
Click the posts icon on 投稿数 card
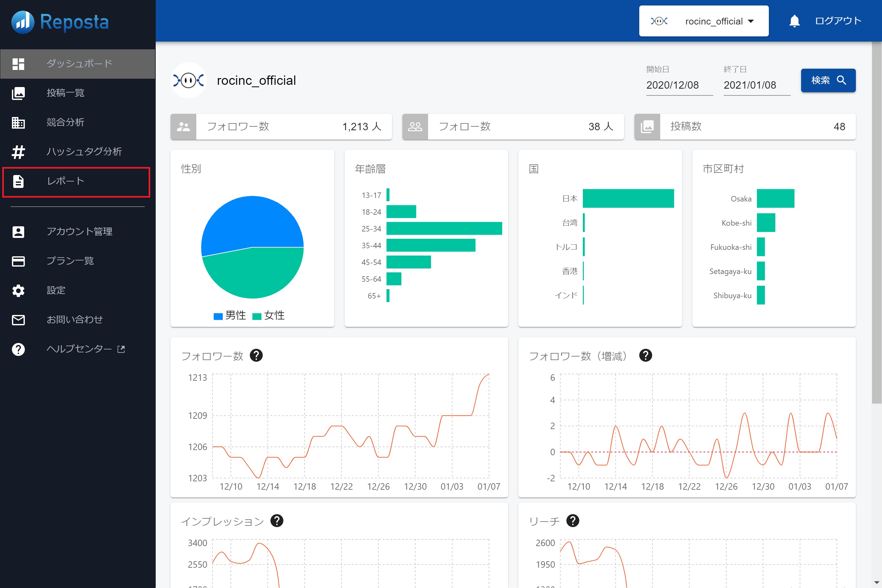coord(647,127)
